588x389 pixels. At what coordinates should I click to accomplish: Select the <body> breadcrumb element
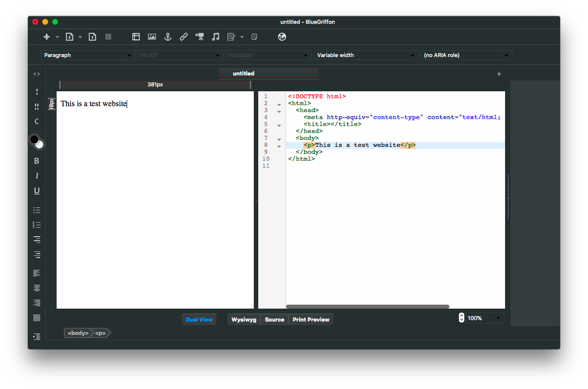point(78,333)
